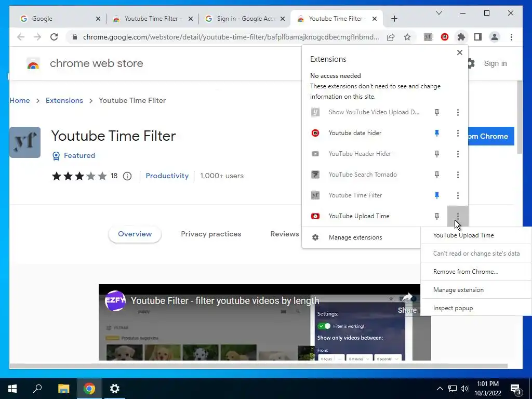Pin YouTube Header Hider extension
Image resolution: width=532 pixels, height=399 pixels.
coord(436,154)
